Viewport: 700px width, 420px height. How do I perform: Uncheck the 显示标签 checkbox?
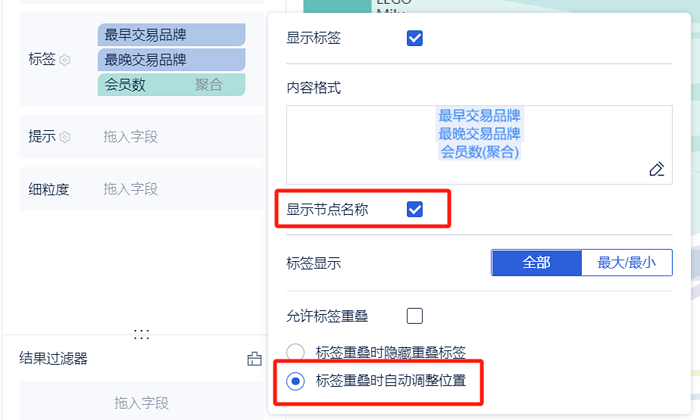pyautogui.click(x=415, y=38)
